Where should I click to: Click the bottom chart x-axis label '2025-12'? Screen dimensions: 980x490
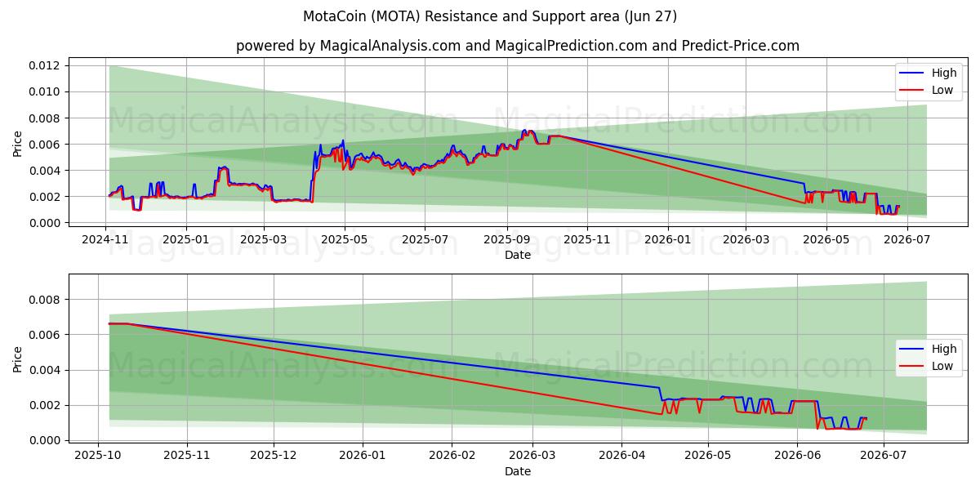[x=274, y=456]
